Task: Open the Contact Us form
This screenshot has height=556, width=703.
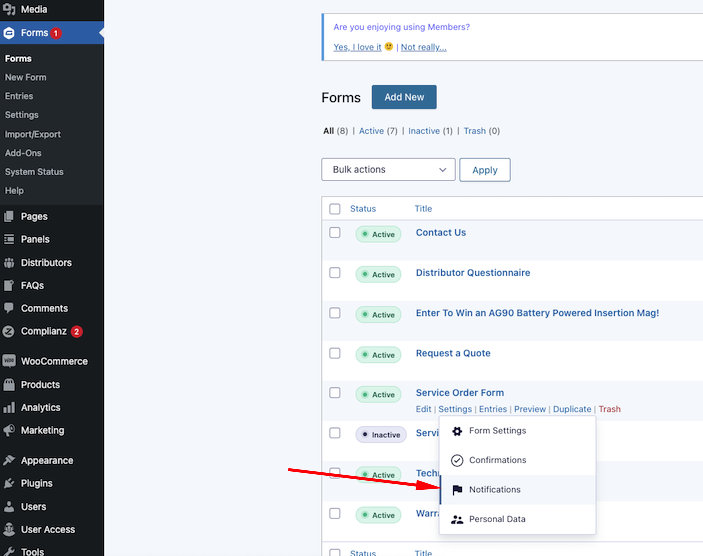Action: pos(441,233)
